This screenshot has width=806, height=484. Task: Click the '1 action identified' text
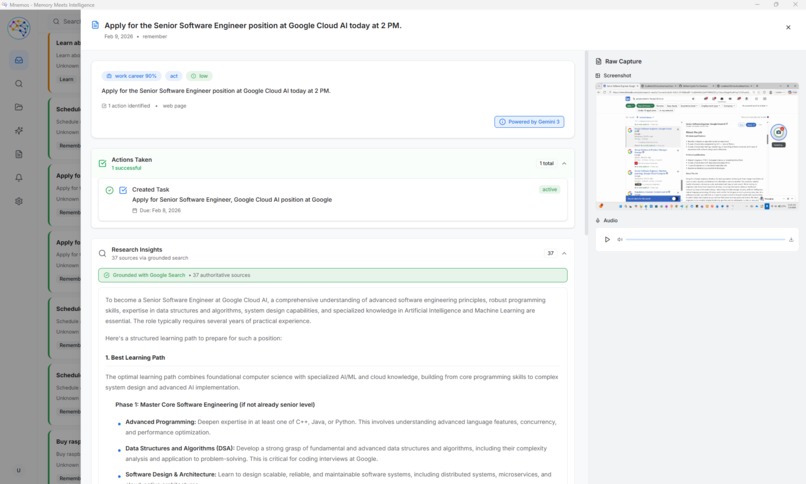click(x=126, y=106)
